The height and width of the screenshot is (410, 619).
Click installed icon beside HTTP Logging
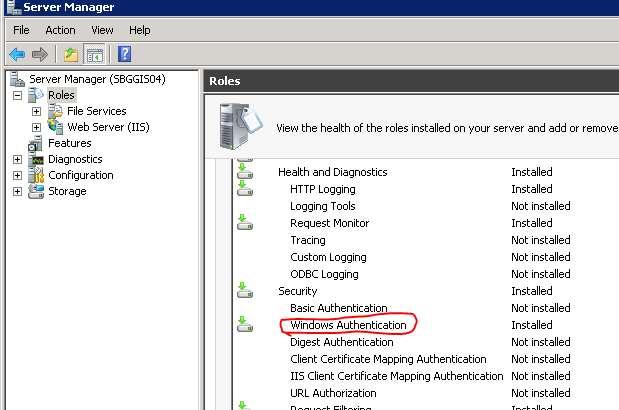(x=245, y=189)
